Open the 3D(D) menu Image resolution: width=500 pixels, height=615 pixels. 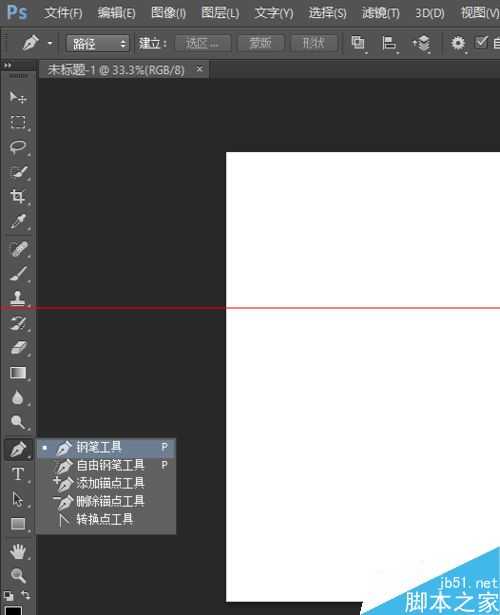click(430, 13)
